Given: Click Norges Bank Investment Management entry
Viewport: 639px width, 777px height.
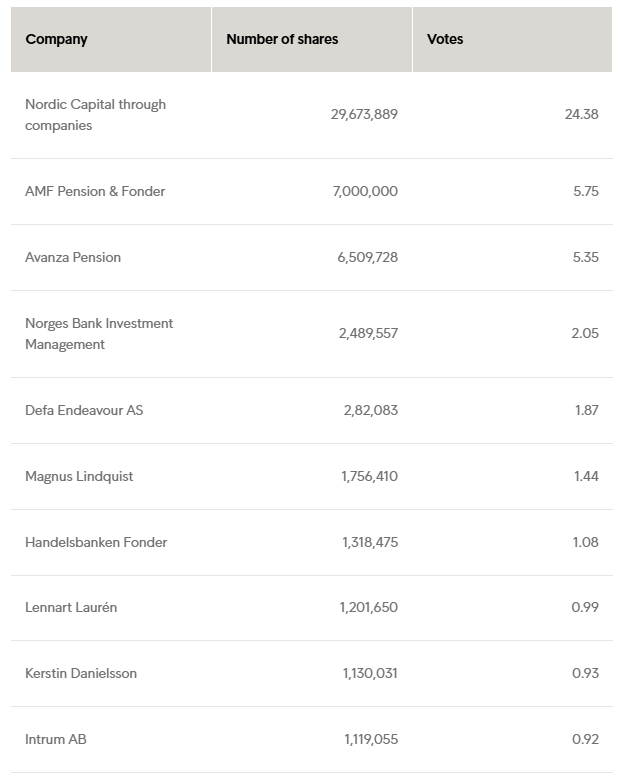Looking at the screenshot, I should [98, 334].
